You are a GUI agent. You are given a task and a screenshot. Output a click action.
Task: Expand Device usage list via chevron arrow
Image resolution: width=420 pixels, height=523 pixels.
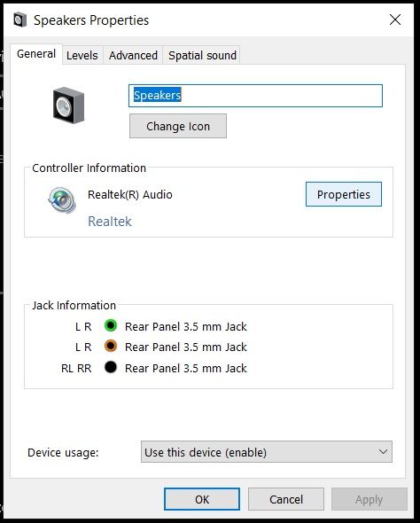[x=383, y=452]
